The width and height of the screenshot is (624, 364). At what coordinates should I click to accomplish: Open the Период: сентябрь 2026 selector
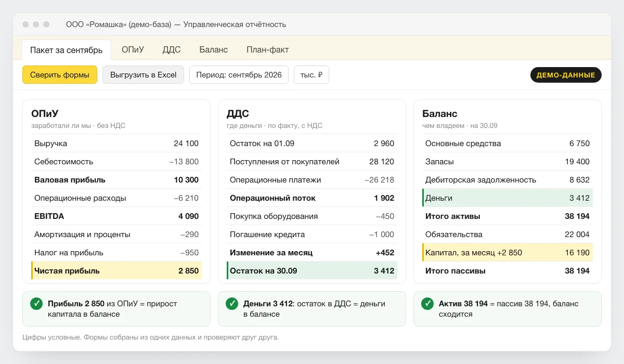239,74
